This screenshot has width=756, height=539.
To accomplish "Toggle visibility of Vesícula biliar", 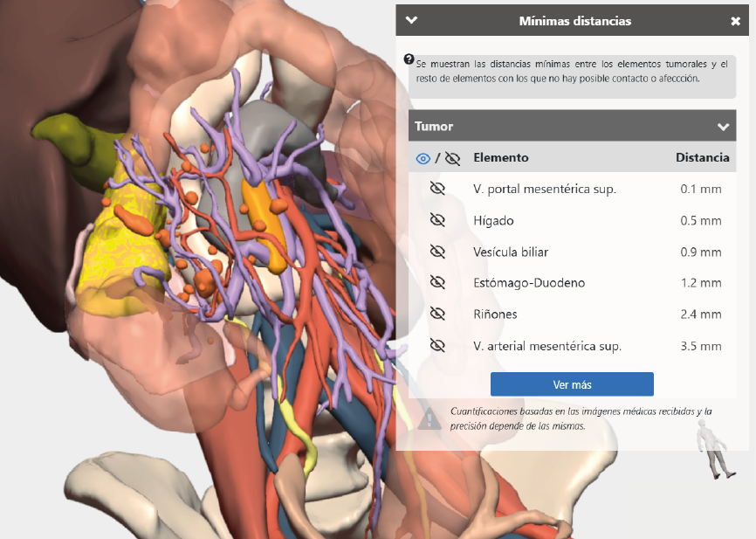I will click(437, 252).
